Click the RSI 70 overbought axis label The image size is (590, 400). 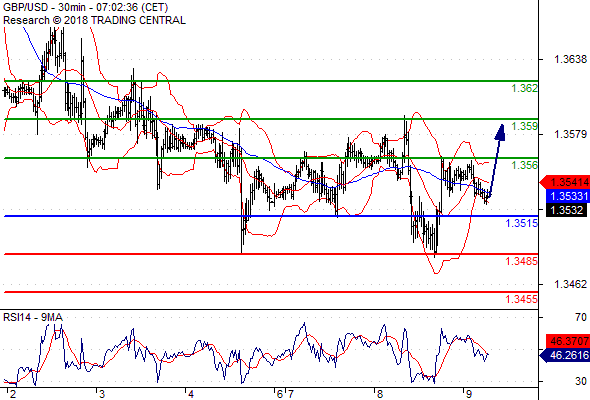[x=581, y=317]
